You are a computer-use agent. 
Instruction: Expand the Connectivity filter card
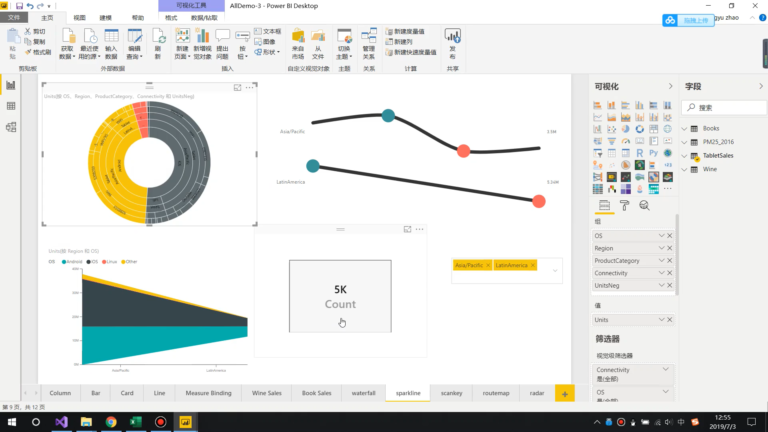point(666,370)
